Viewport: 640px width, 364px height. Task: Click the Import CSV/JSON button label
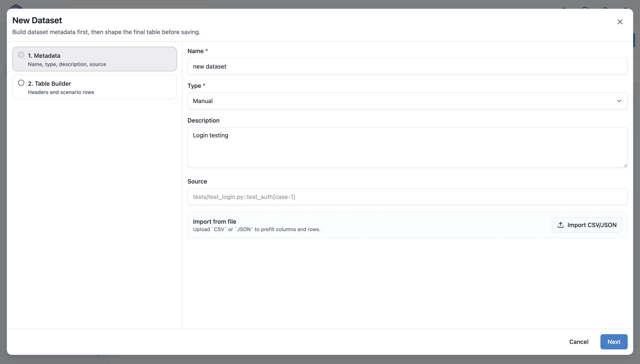pyautogui.click(x=592, y=225)
